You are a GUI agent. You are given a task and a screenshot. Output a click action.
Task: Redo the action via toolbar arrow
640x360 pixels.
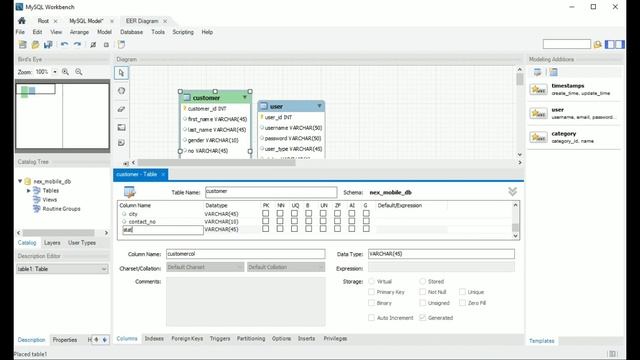coord(78,44)
